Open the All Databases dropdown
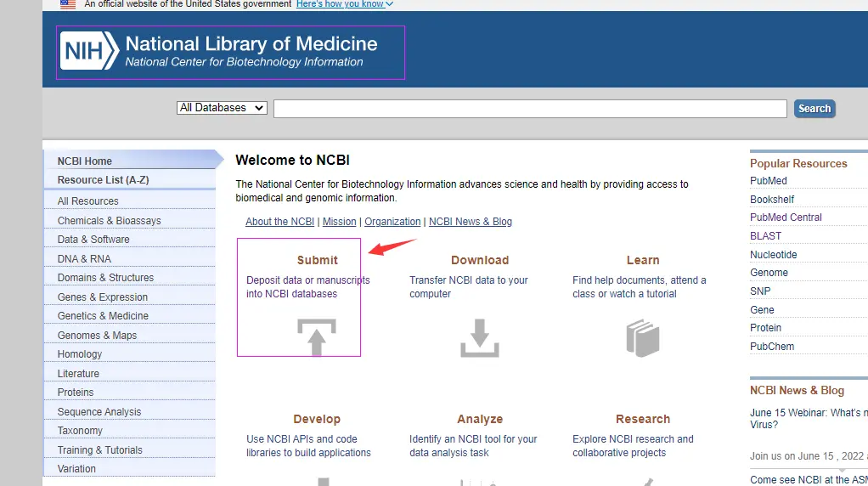The width and height of the screenshot is (868, 486). pyautogui.click(x=222, y=108)
